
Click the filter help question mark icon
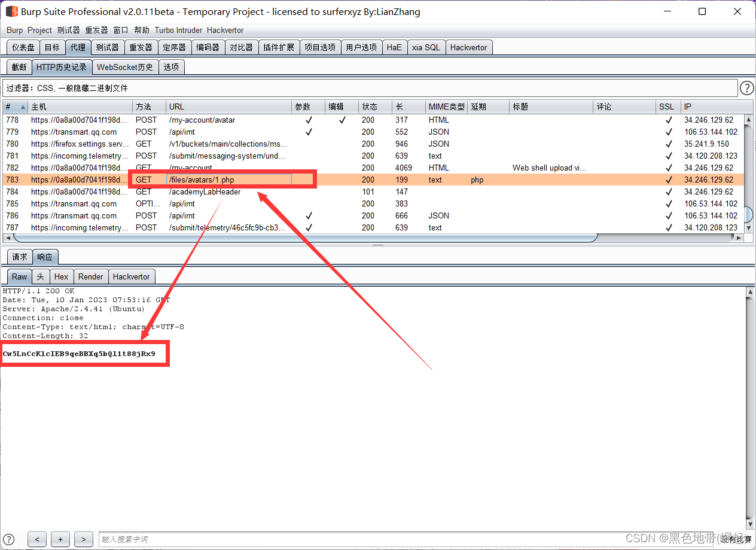click(x=747, y=88)
